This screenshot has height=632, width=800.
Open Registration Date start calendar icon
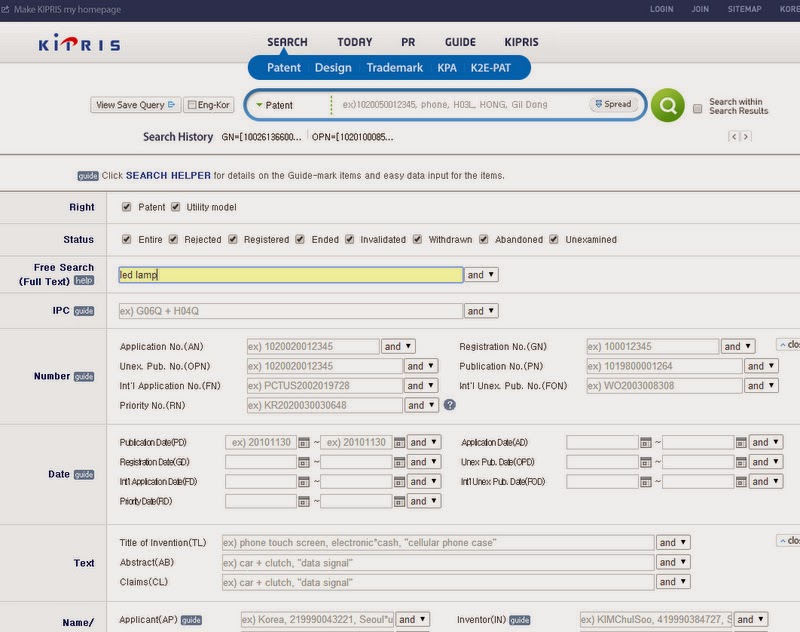[304, 462]
